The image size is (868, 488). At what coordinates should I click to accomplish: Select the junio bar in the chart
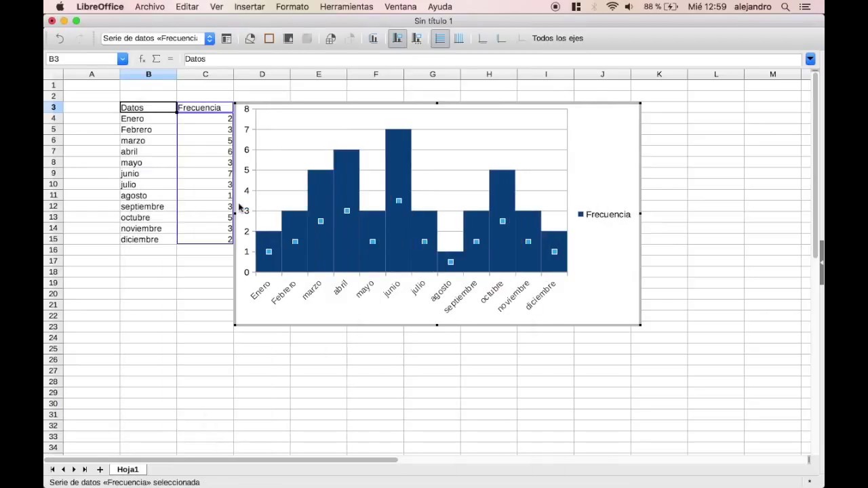(x=398, y=201)
